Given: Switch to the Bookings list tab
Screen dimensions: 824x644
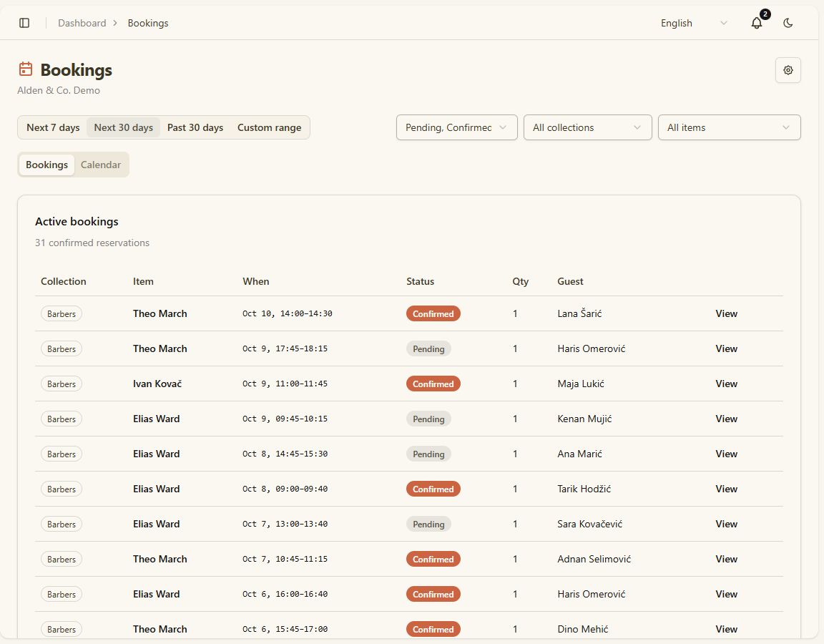Looking at the screenshot, I should tap(46, 165).
